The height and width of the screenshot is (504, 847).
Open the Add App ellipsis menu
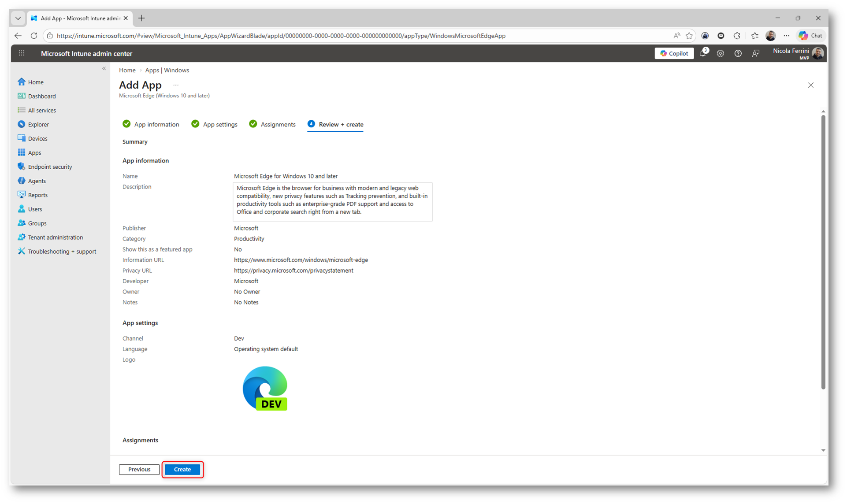click(176, 85)
